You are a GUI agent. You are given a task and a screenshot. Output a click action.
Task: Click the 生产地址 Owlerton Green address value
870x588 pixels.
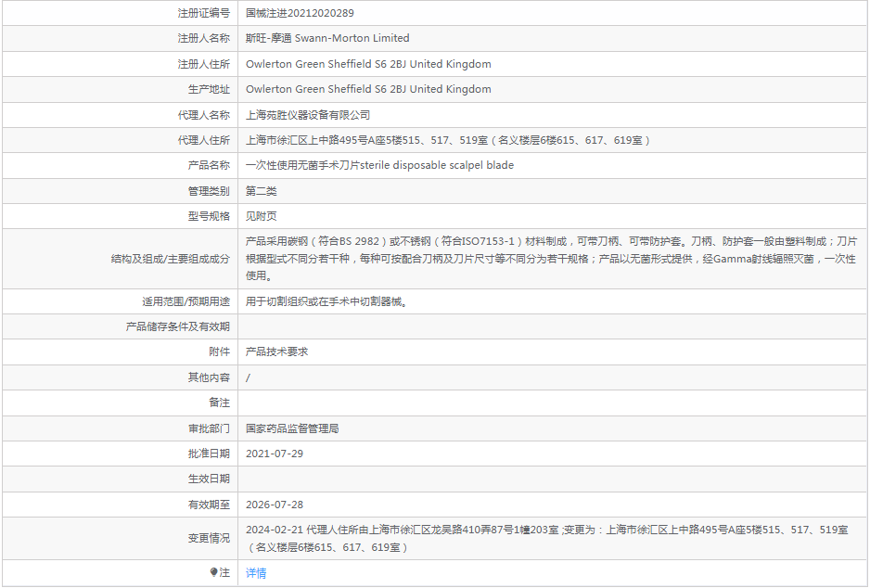[x=368, y=89]
